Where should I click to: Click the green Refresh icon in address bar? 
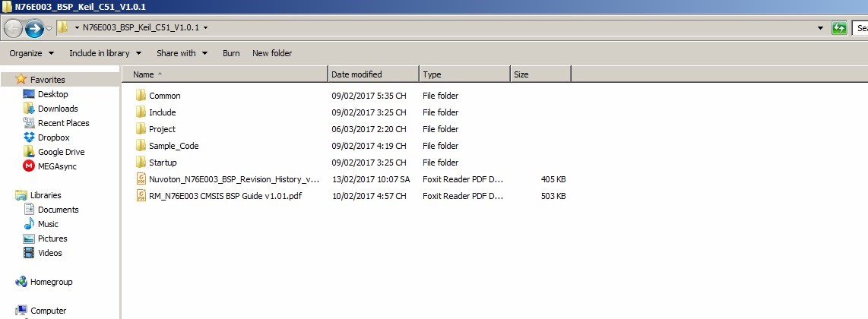tap(839, 28)
